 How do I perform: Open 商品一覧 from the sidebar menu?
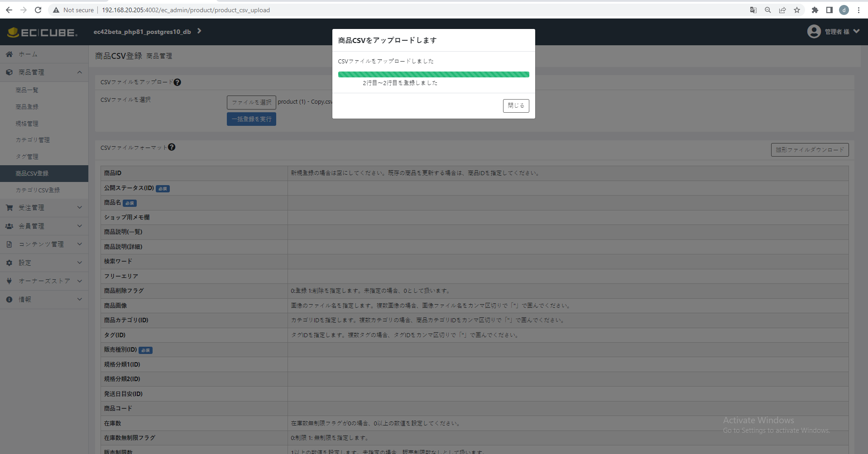(x=27, y=90)
